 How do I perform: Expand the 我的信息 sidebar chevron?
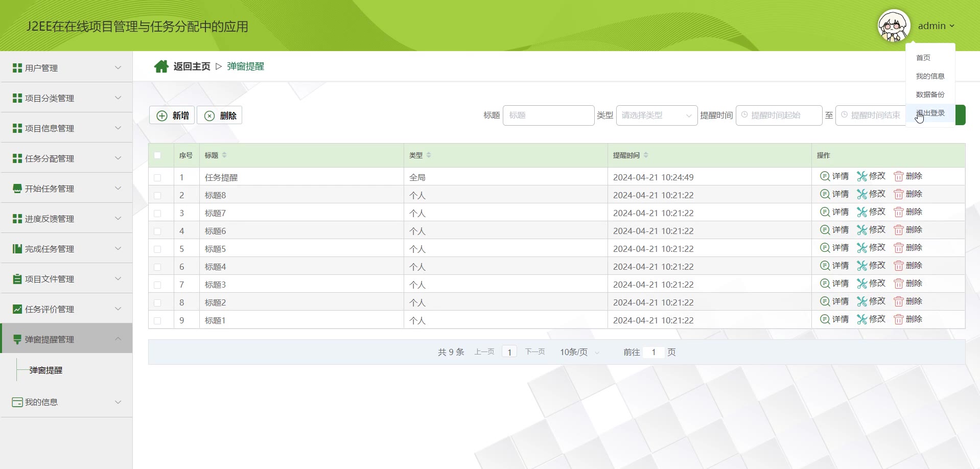pos(118,402)
